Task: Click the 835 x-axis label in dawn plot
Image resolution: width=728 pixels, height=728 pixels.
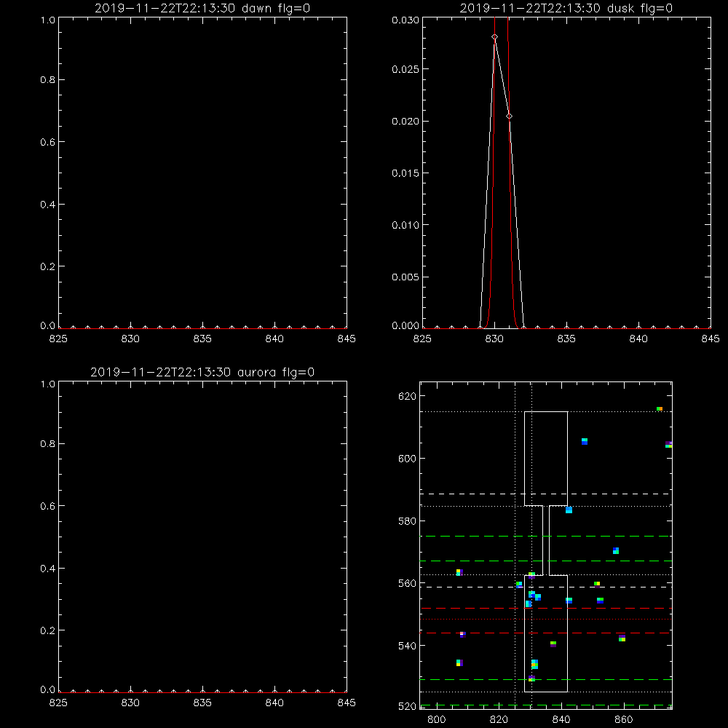Action: click(202, 339)
